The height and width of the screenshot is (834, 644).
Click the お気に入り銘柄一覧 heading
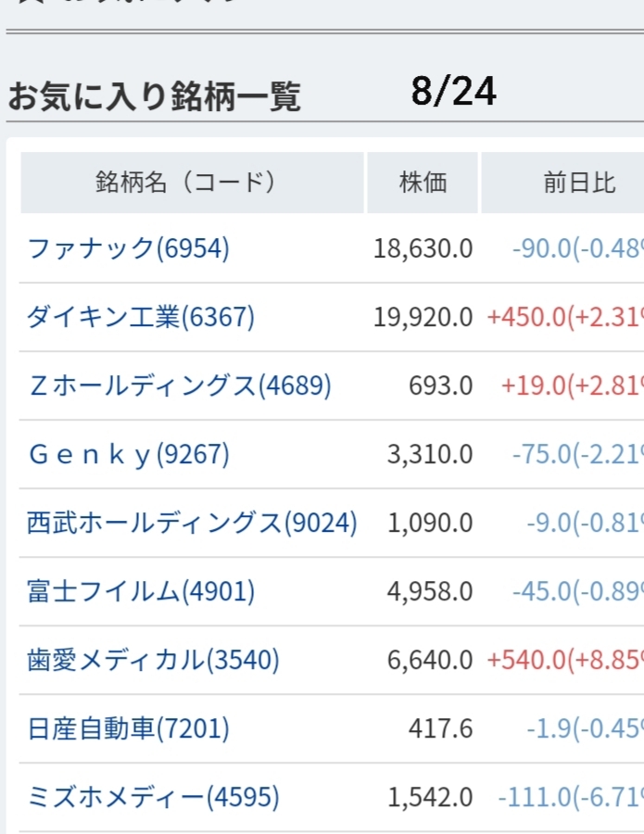154,96
